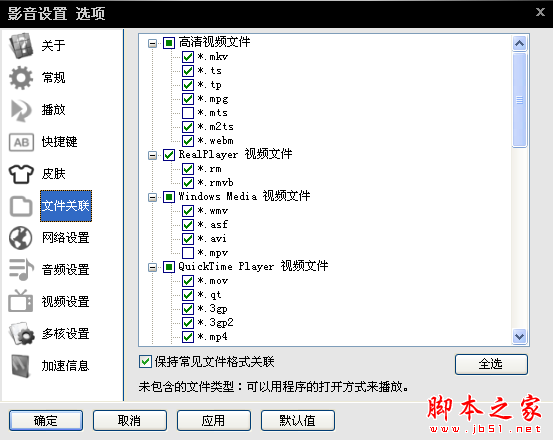Click the 多核设置 gear-and-pages icon
The height and width of the screenshot is (440, 553).
pos(21,333)
